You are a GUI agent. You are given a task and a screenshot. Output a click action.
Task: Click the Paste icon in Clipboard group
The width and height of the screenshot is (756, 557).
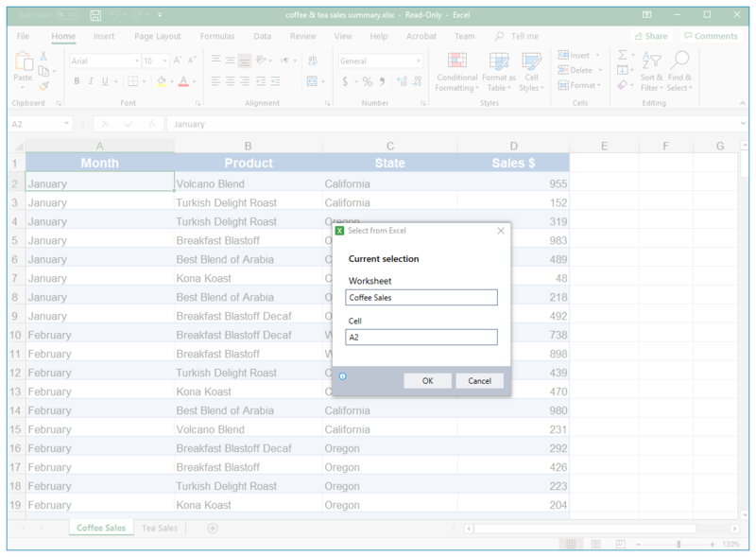pos(23,66)
